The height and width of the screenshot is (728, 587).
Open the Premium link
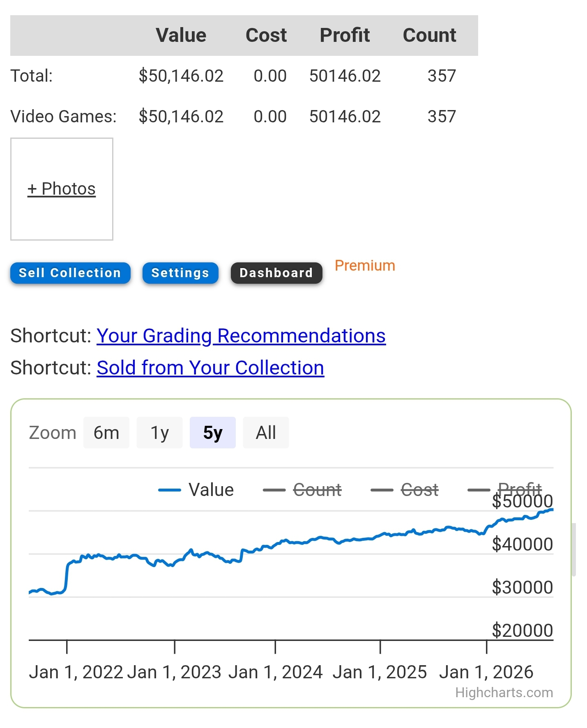(x=365, y=265)
